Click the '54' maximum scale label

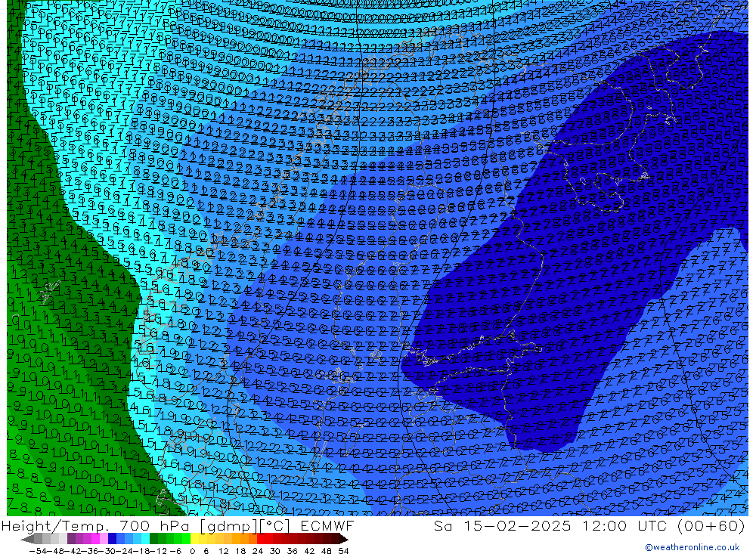click(343, 551)
